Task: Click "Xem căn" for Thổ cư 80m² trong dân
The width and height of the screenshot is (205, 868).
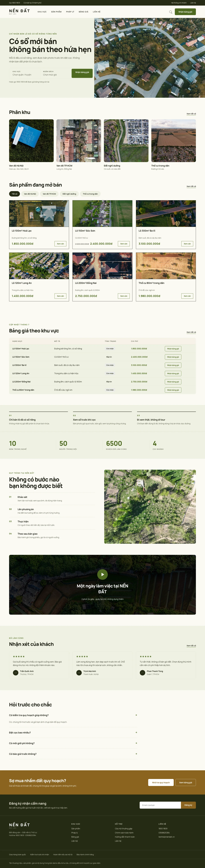Action: coord(187,296)
